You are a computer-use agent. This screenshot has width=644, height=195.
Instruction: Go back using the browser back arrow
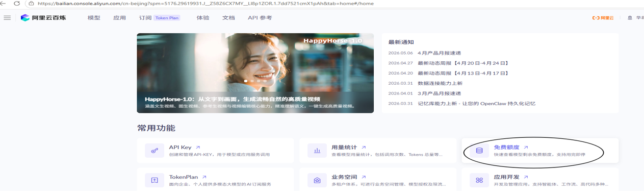pos(3,3)
